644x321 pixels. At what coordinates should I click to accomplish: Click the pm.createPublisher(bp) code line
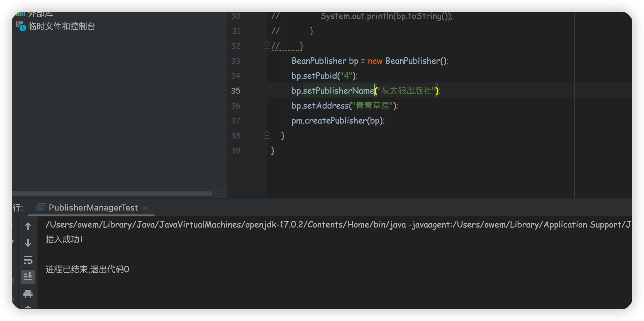coord(338,121)
